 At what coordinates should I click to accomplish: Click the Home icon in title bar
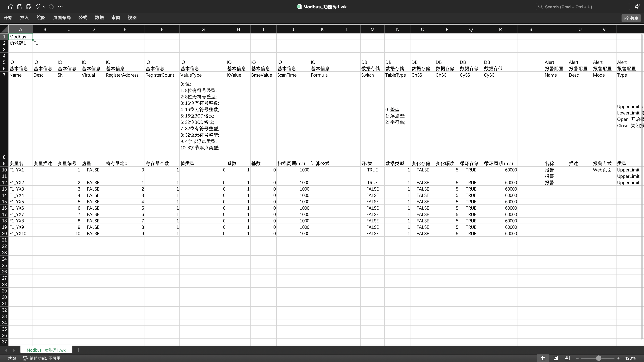click(x=11, y=7)
